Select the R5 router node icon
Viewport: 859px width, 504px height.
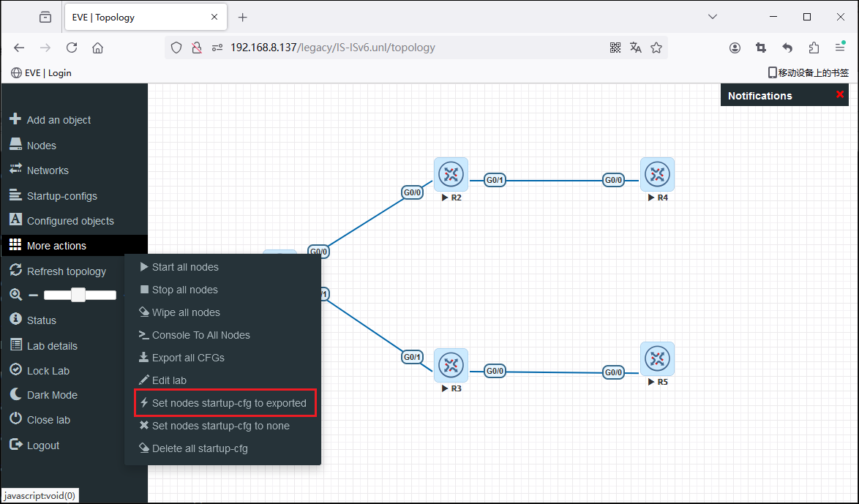pyautogui.click(x=657, y=359)
